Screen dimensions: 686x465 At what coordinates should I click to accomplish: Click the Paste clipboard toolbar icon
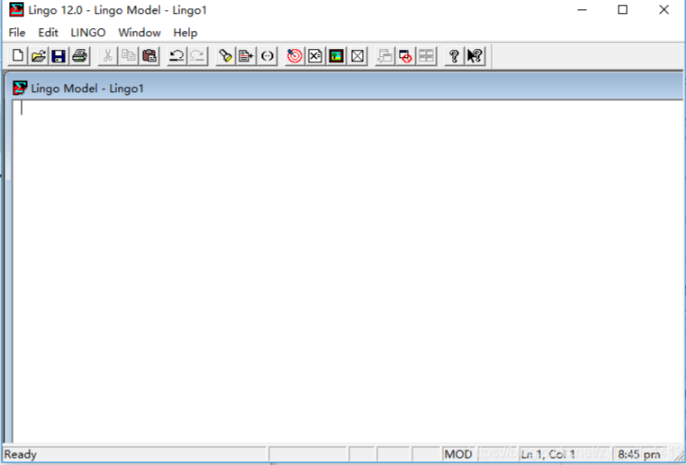click(x=150, y=56)
